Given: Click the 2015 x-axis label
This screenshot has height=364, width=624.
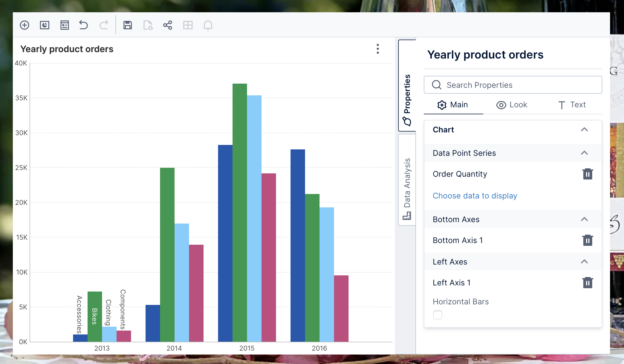Looking at the screenshot, I should 247,348.
